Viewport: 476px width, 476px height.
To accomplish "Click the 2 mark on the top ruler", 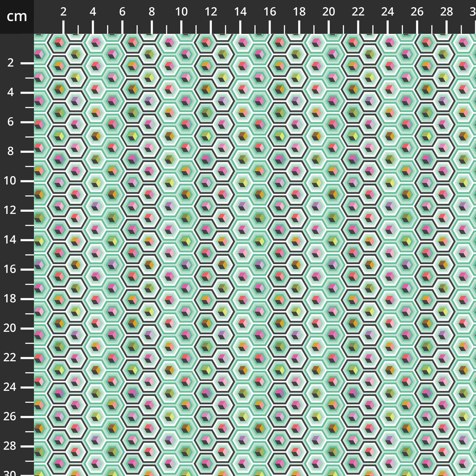I will pos(63,28).
